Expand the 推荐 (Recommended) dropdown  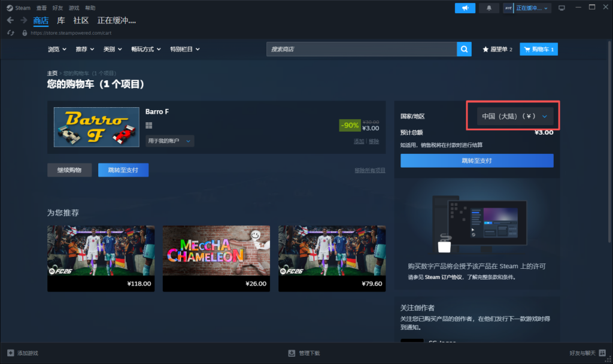point(85,49)
